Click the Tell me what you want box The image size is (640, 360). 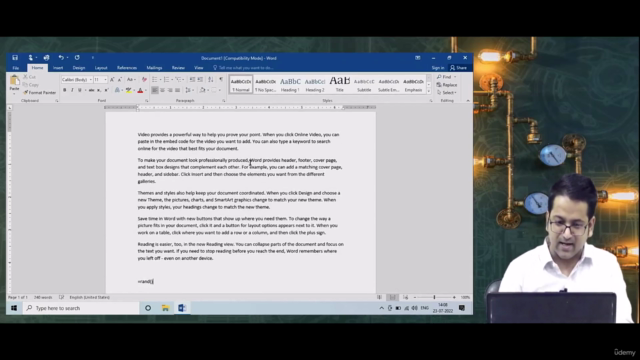click(243, 68)
